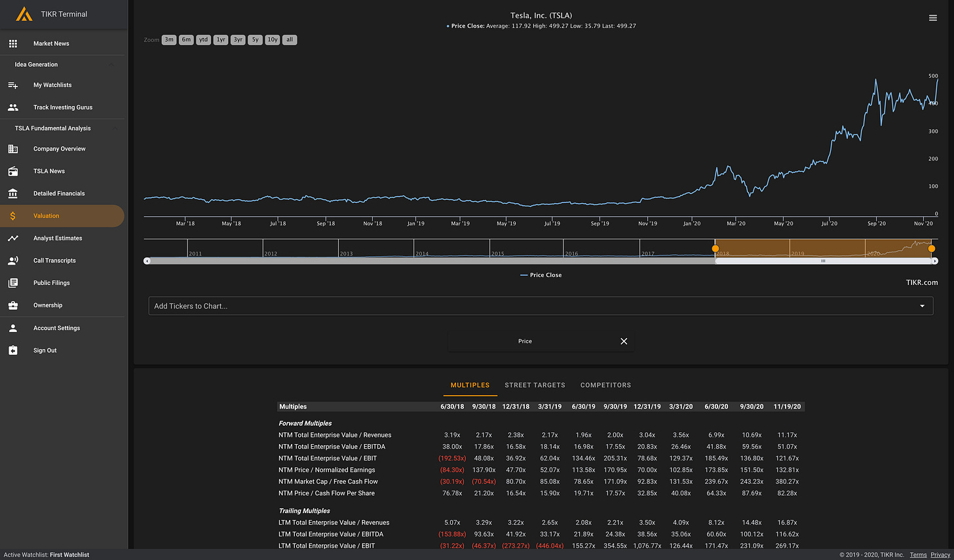Screen dimensions: 954x560
Task: Set chart zoom to 6m
Action: 186,40
